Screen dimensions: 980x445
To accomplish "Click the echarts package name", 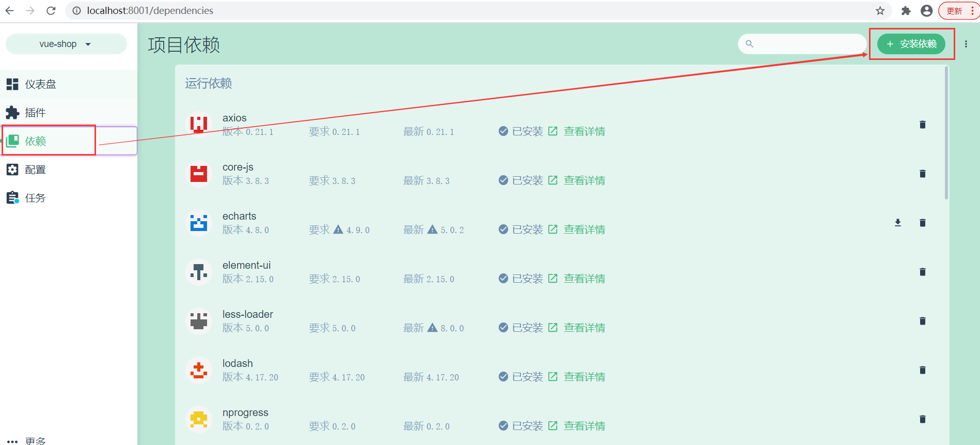I will tap(239, 216).
